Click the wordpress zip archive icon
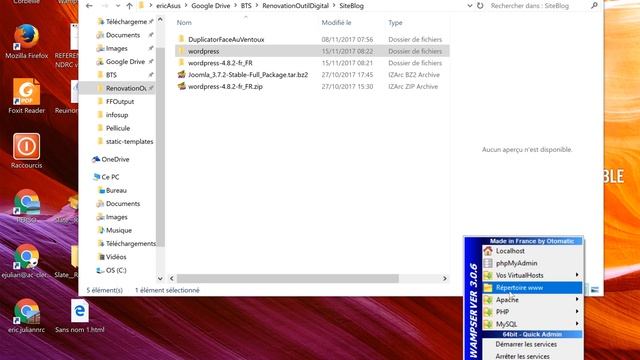This screenshot has height=360, width=640. pos(182,86)
